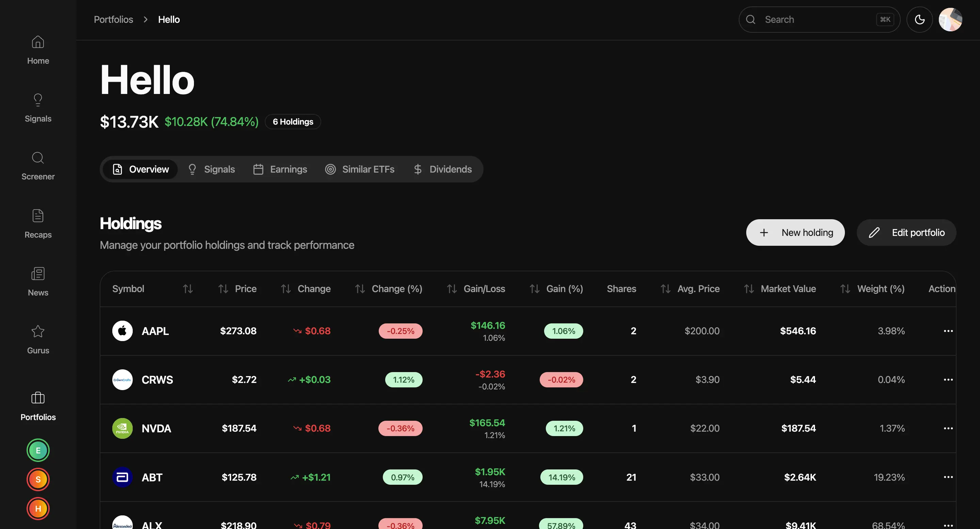980x529 pixels.
Task: Open Edit portfolio
Action: 906,232
